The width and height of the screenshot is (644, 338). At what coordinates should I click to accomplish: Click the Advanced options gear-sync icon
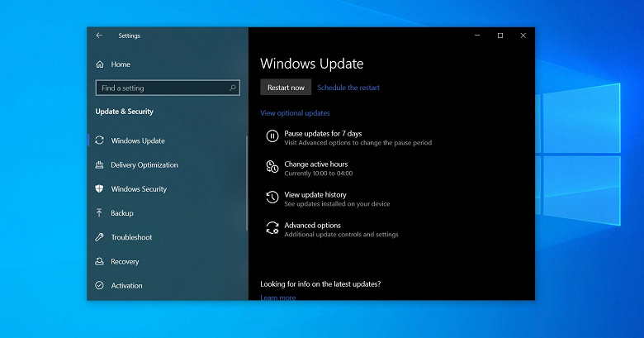(x=272, y=228)
